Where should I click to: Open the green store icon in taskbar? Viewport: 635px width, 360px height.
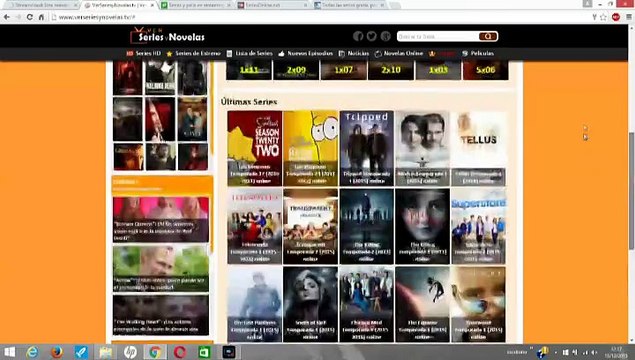click(204, 352)
